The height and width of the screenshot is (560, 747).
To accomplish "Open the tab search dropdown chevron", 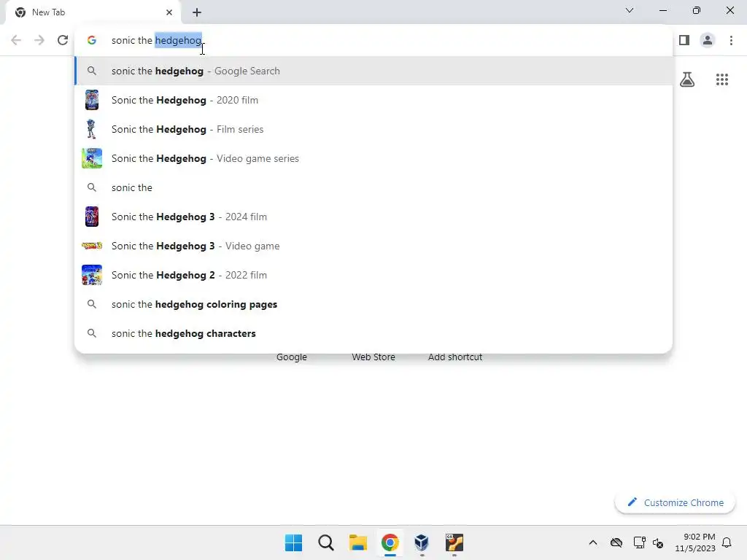I will (x=630, y=10).
